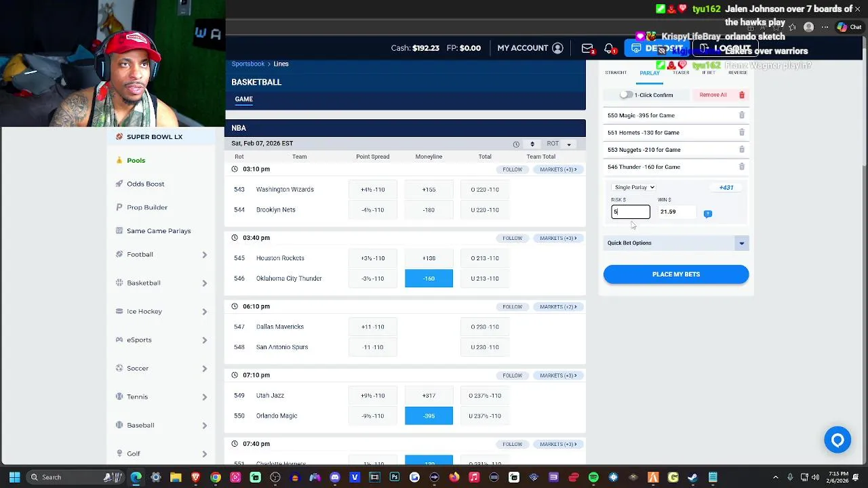868x488 pixels.
Task: Click the basketball icon beside Basketball
Action: pos(119,283)
